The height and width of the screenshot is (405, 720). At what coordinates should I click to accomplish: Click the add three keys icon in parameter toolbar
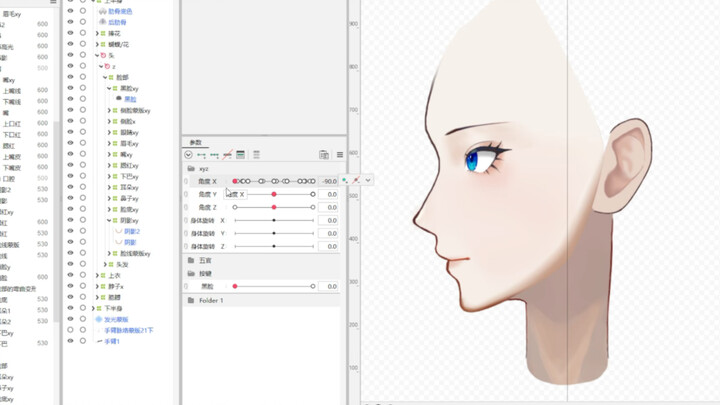(215, 155)
